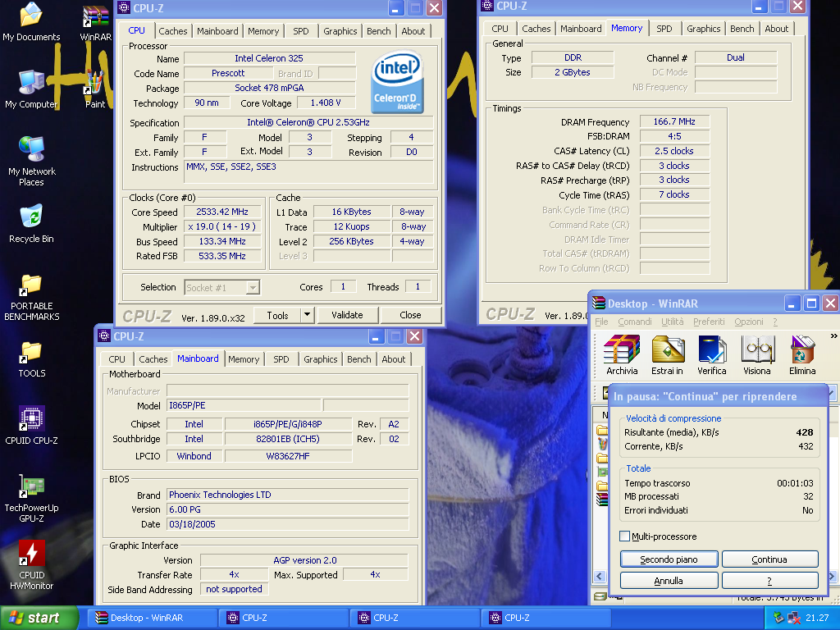Viewport: 840px width, 630px height.
Task: Open Caches tab in CPU-Z CPU window
Action: click(173, 31)
